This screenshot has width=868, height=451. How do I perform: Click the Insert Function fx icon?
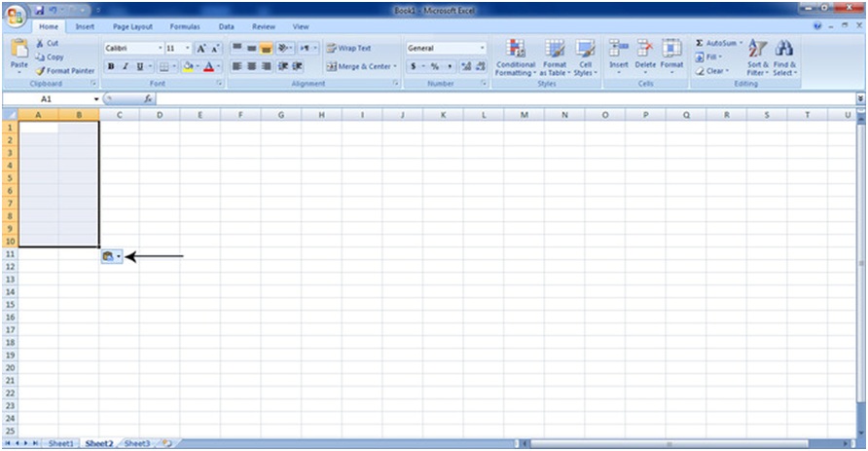(148, 99)
